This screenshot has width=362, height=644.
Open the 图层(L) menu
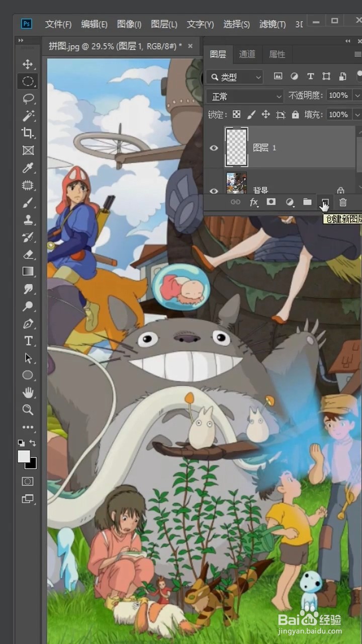tap(164, 24)
